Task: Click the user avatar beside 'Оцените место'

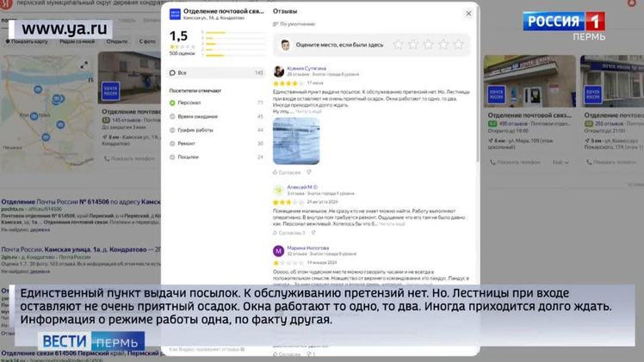Action: [x=285, y=45]
